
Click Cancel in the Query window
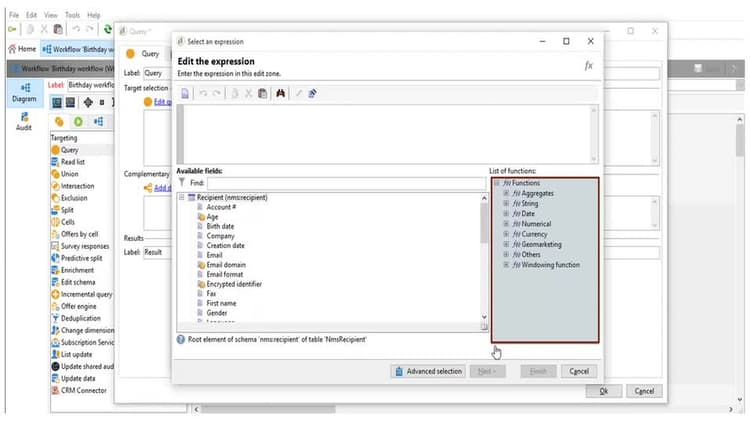[644, 391]
